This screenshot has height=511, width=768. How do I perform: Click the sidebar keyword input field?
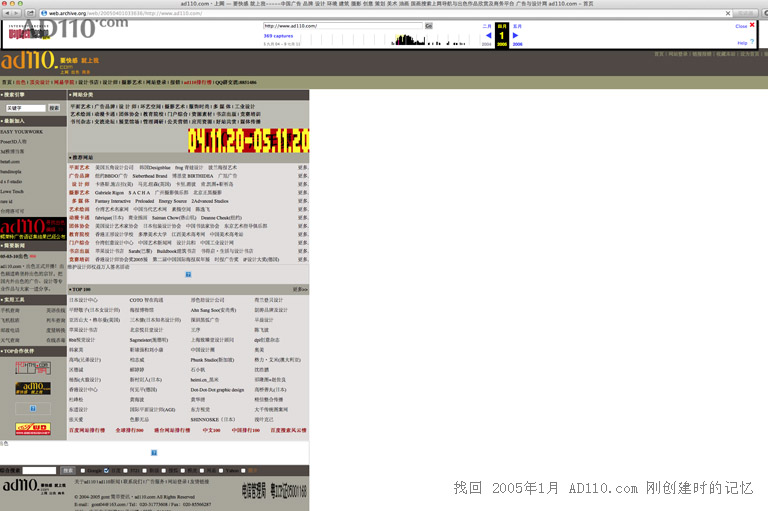point(26,108)
